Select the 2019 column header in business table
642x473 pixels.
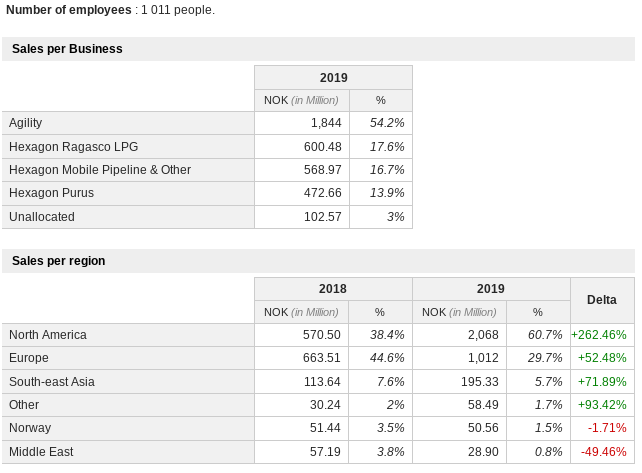[x=333, y=78]
